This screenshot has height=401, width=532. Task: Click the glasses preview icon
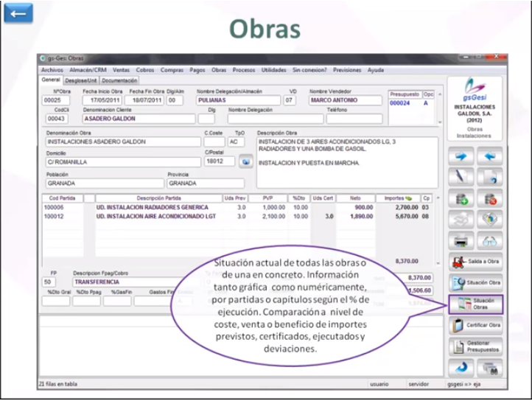[x=489, y=241]
